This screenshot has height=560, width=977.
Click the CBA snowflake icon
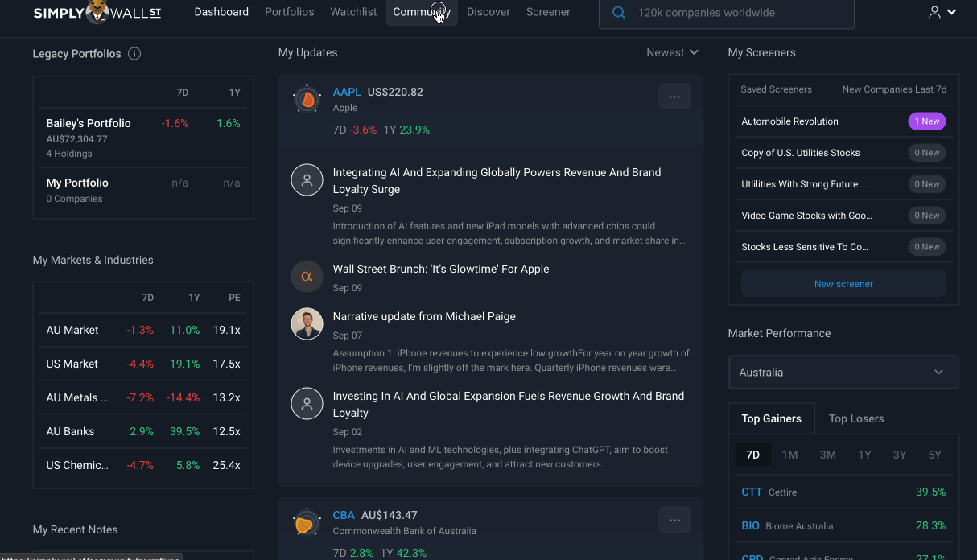pos(305,524)
